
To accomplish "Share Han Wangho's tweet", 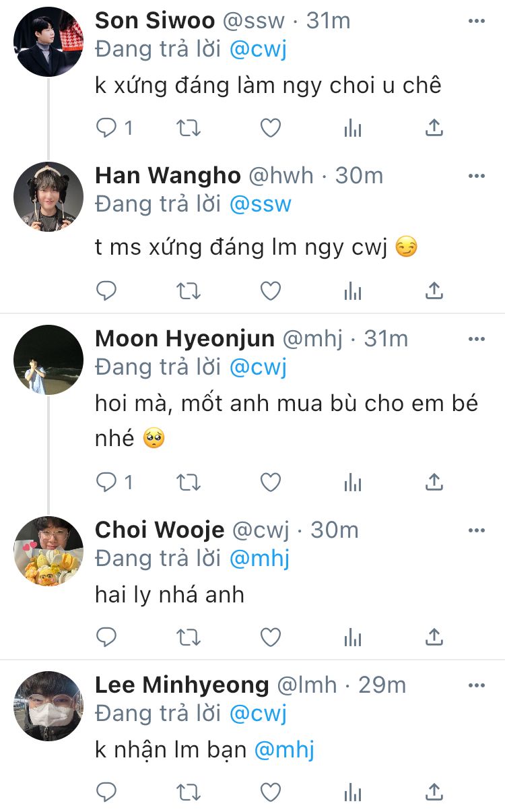I will pos(435,290).
